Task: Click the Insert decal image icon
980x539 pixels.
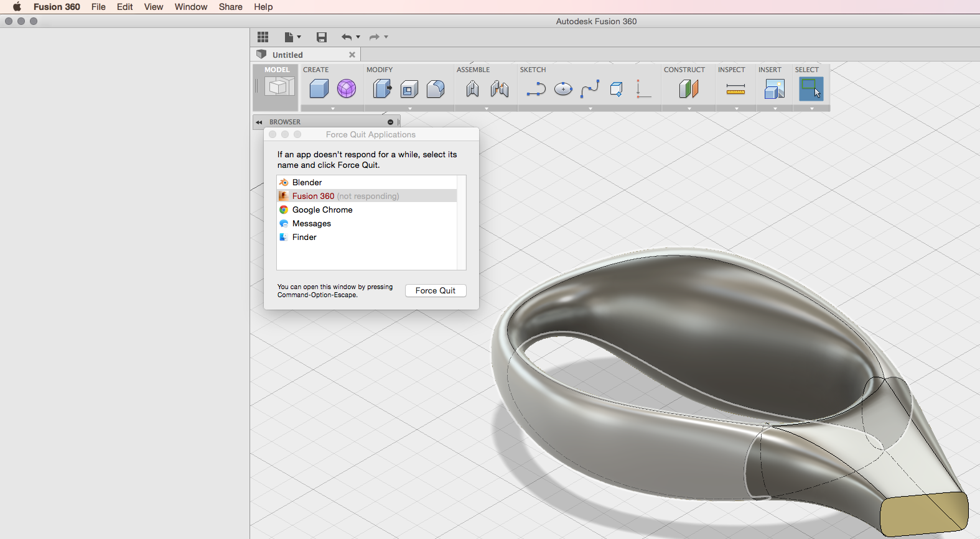Action: (x=774, y=89)
